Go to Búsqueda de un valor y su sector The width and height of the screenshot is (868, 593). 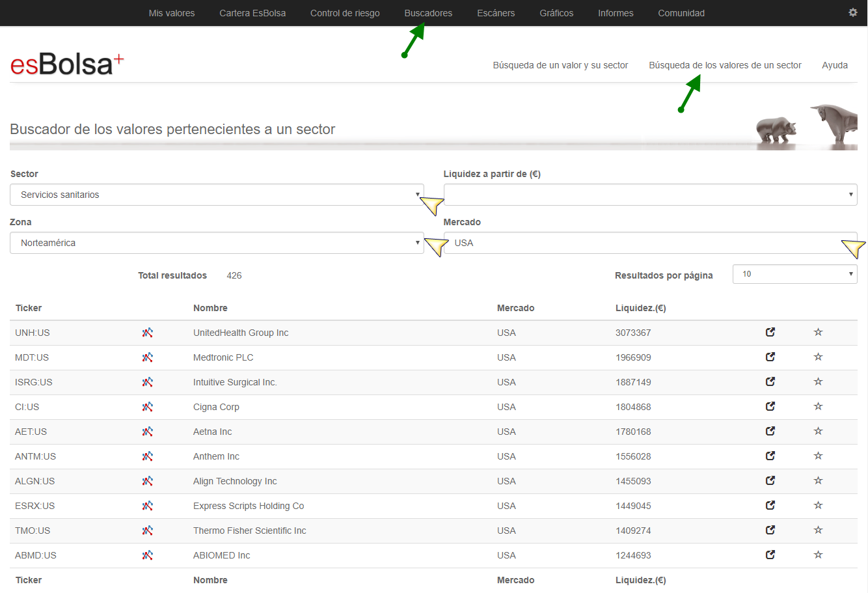560,65
